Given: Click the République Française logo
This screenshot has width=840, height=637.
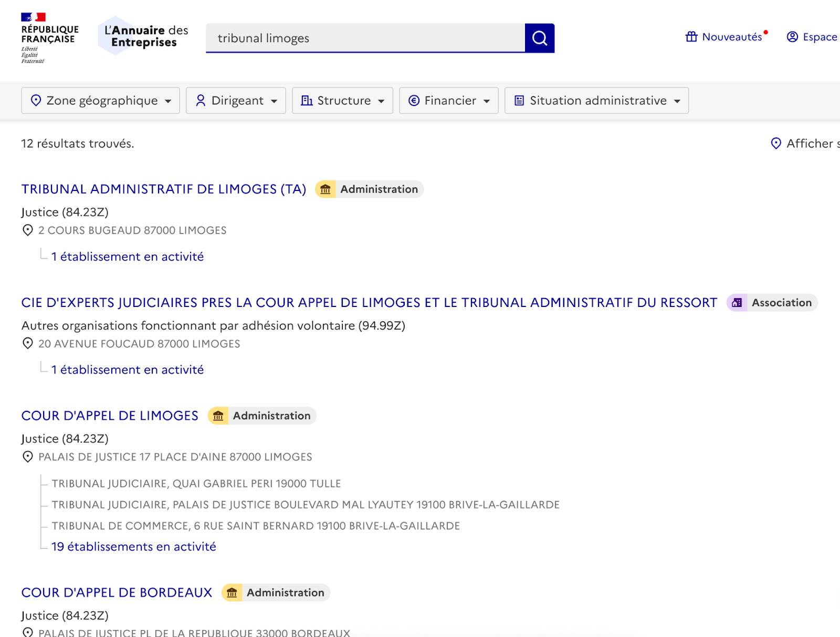Looking at the screenshot, I should click(49, 38).
